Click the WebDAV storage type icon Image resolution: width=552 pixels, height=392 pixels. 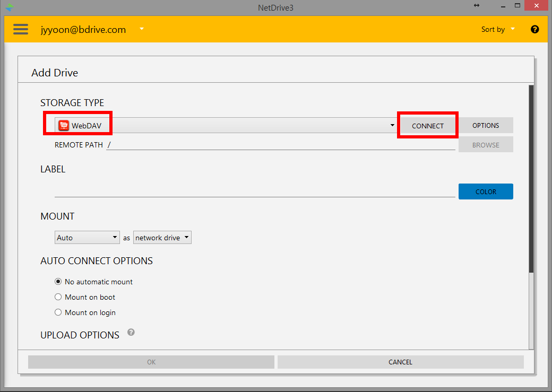click(64, 126)
